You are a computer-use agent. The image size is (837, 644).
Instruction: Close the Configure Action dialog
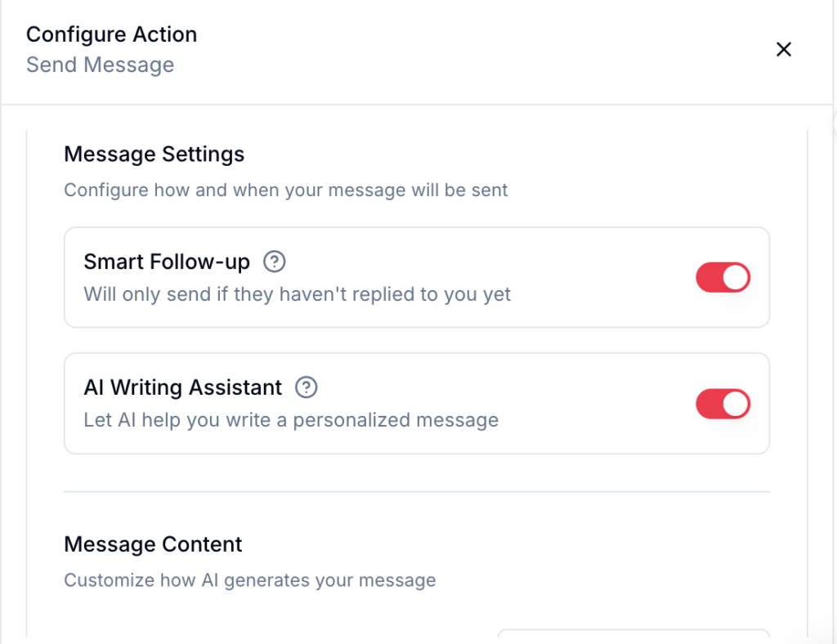click(x=783, y=50)
